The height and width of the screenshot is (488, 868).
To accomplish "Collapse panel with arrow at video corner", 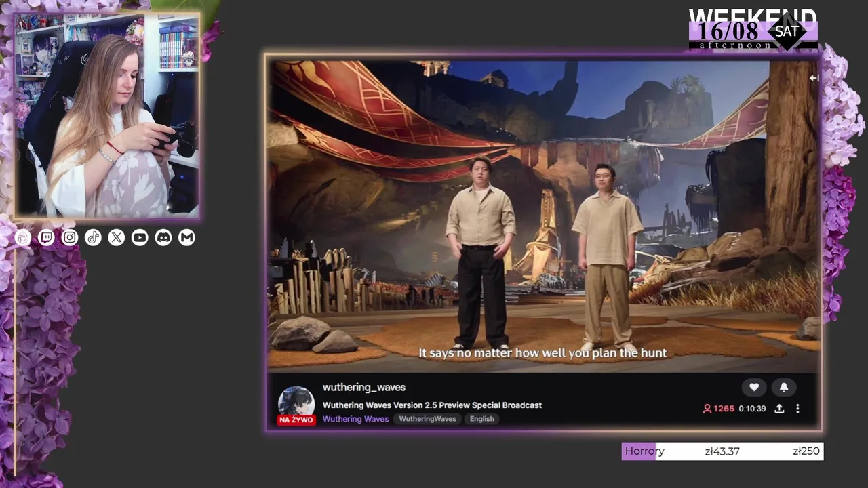I will pyautogui.click(x=814, y=78).
